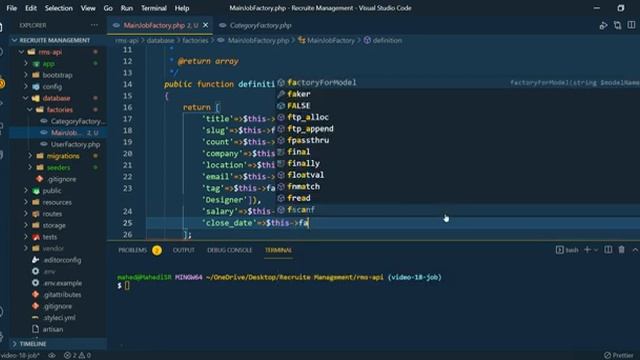The image size is (640, 360).
Task: Pick ftp_alloc from suggestion list
Action: coord(308,117)
